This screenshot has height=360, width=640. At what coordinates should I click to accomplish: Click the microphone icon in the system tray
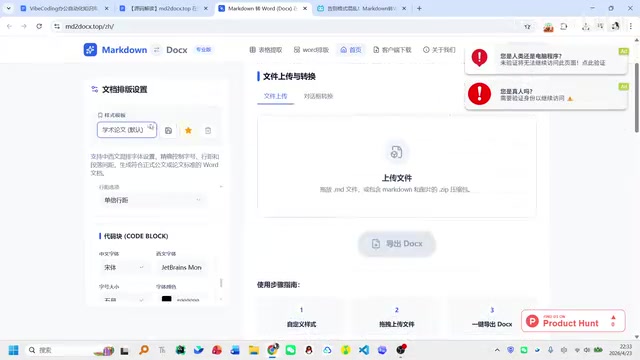click(x=551, y=350)
